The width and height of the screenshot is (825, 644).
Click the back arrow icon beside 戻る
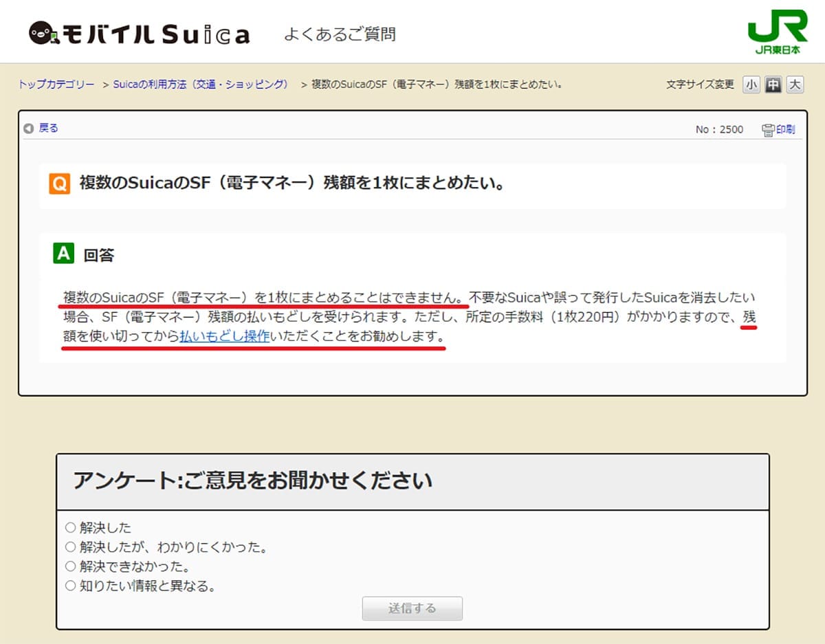click(29, 129)
